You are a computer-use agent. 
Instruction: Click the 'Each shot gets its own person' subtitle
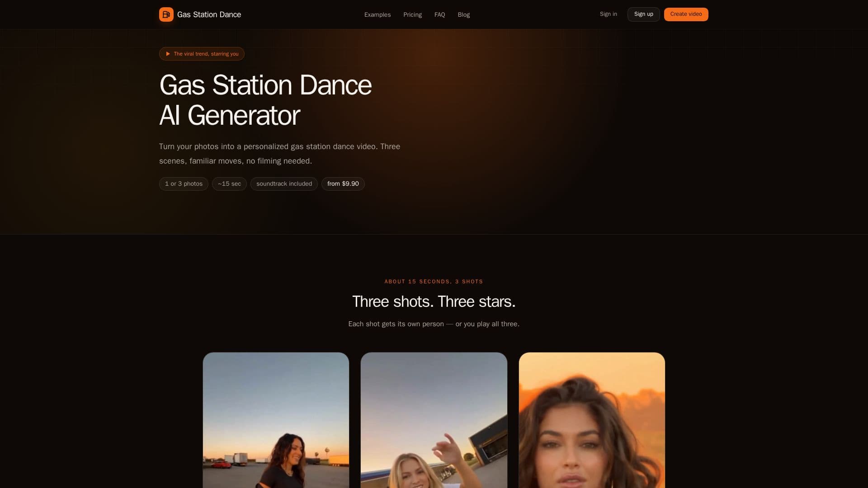tap(434, 324)
